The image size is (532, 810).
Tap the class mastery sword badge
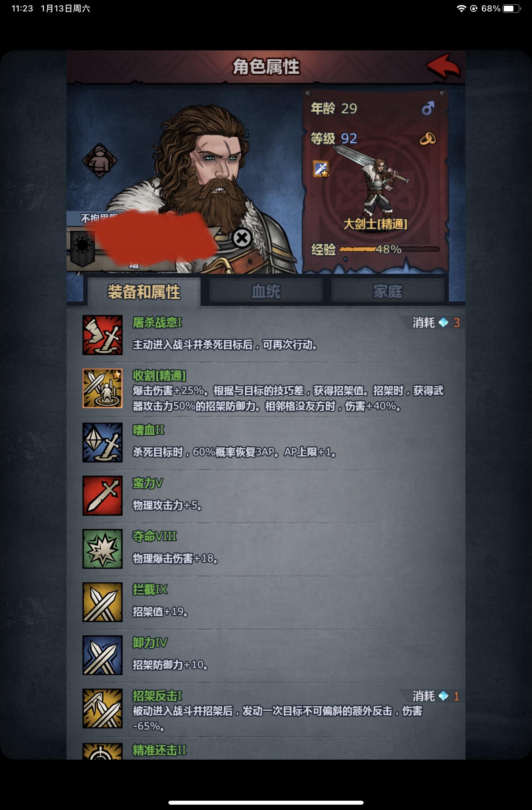click(321, 169)
